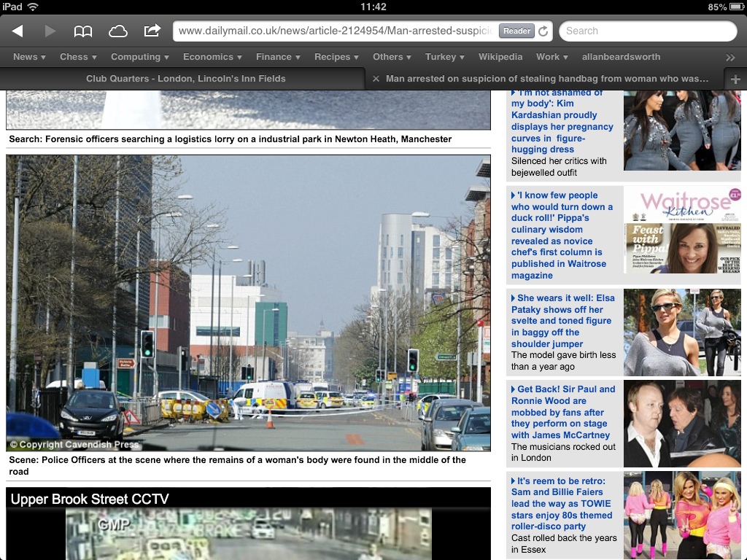The image size is (747, 560).
Task: Open the Elsa Pataky article link
Action: click(x=562, y=321)
